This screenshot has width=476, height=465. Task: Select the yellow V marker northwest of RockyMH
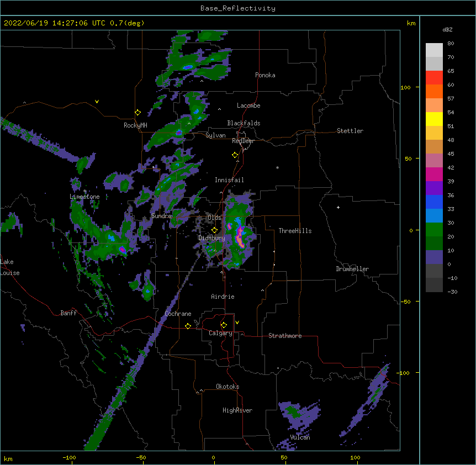[97, 102]
